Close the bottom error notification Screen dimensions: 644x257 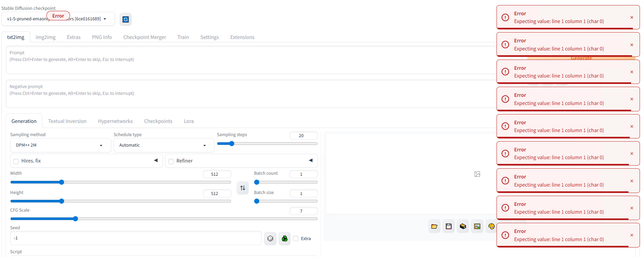coord(631,235)
